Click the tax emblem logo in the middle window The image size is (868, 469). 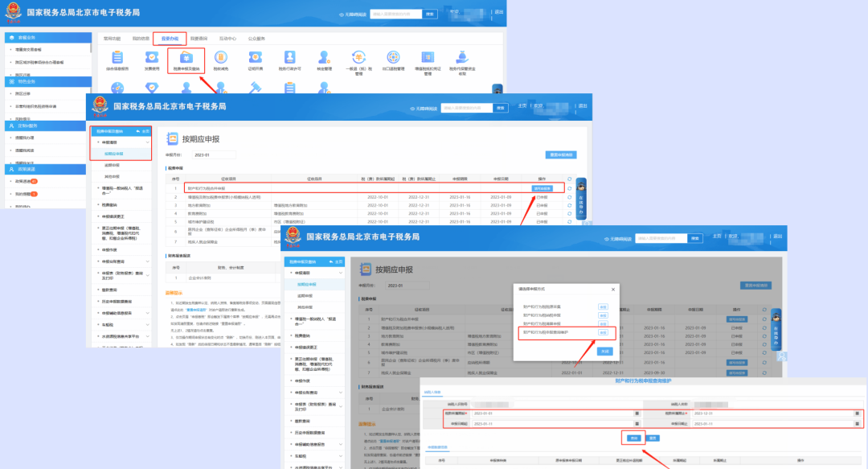pos(100,106)
